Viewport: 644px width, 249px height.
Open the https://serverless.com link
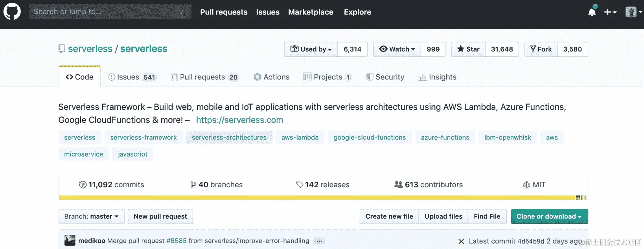click(239, 120)
